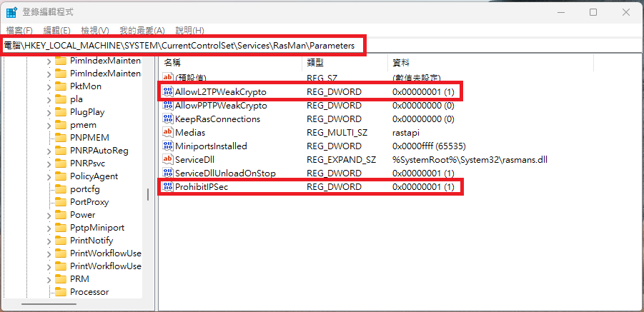Viewport: 644px width, 312px height.
Task: Select the Processor tree key label
Action: click(x=89, y=292)
